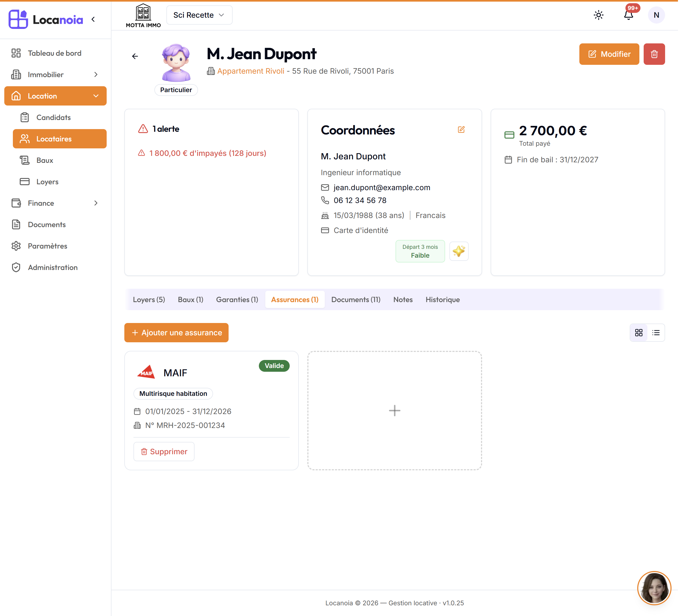Open notifications bell with 99+ badge
686x616 pixels.
629,15
